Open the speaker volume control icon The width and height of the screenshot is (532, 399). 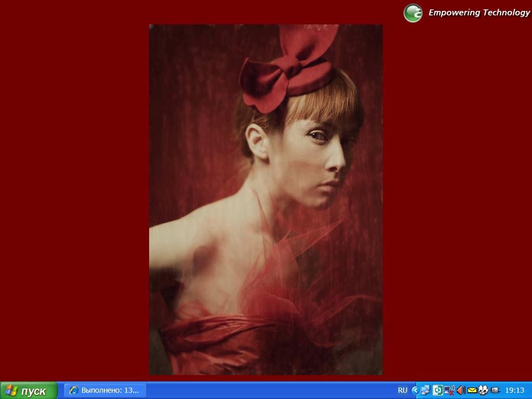pyautogui.click(x=461, y=390)
